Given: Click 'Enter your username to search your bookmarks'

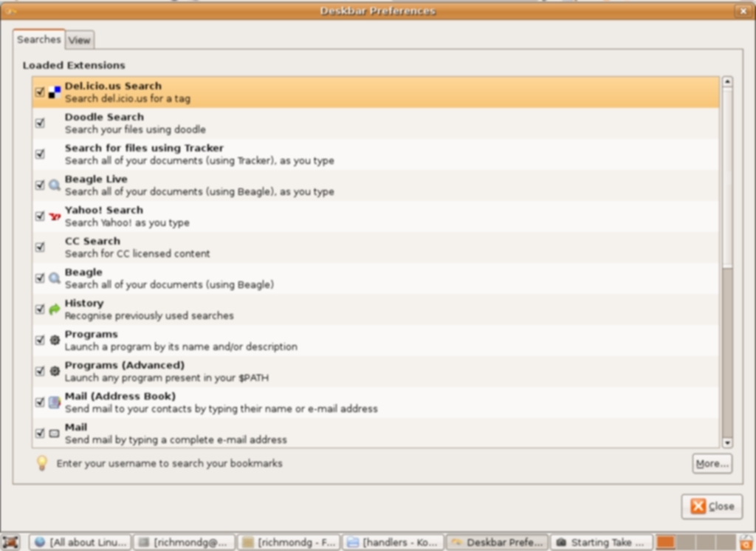Looking at the screenshot, I should tap(169, 463).
